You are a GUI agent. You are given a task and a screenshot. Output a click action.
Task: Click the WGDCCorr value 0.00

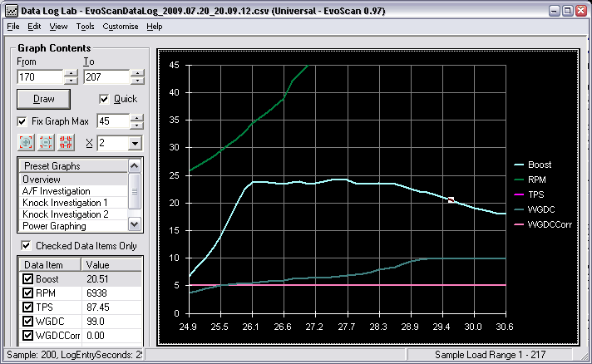[x=95, y=336]
